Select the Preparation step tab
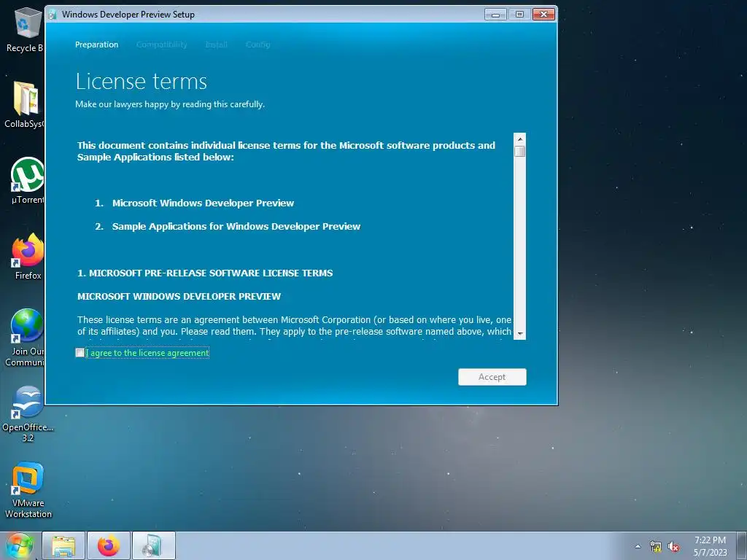747x560 pixels. coord(97,44)
